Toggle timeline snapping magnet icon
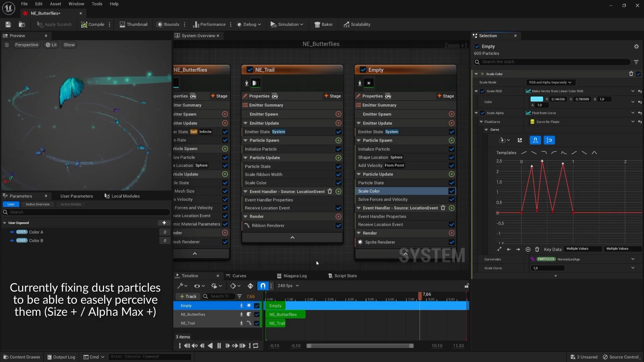This screenshot has width=644, height=362. coord(263,286)
